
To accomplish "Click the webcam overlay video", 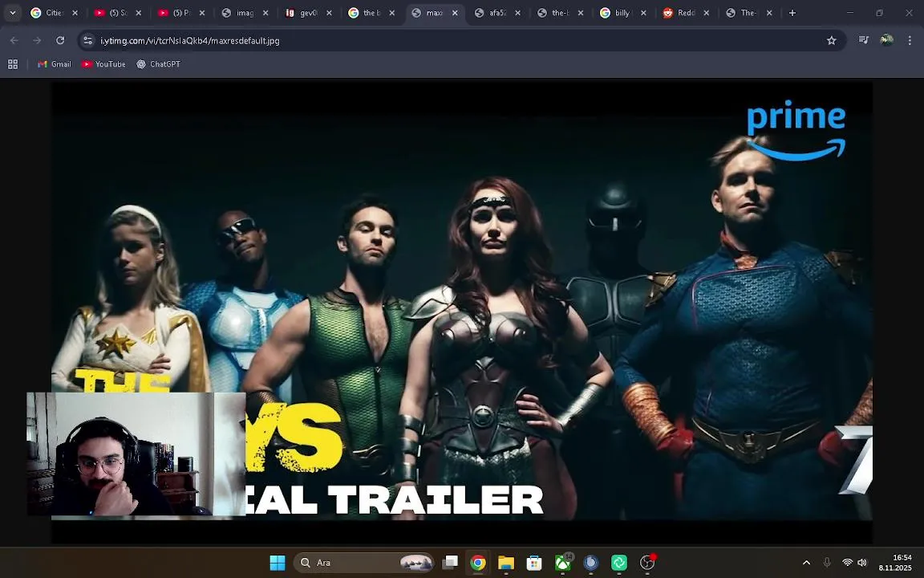I will click(136, 454).
